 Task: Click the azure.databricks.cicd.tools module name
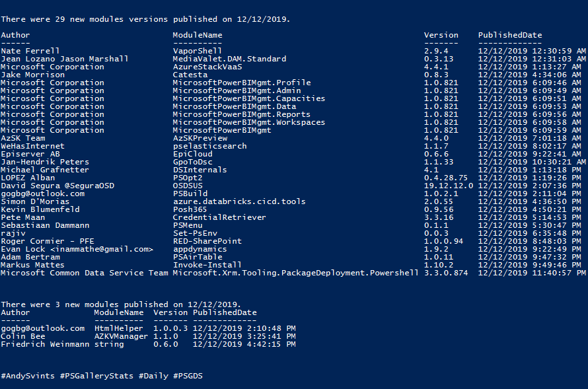239,201
